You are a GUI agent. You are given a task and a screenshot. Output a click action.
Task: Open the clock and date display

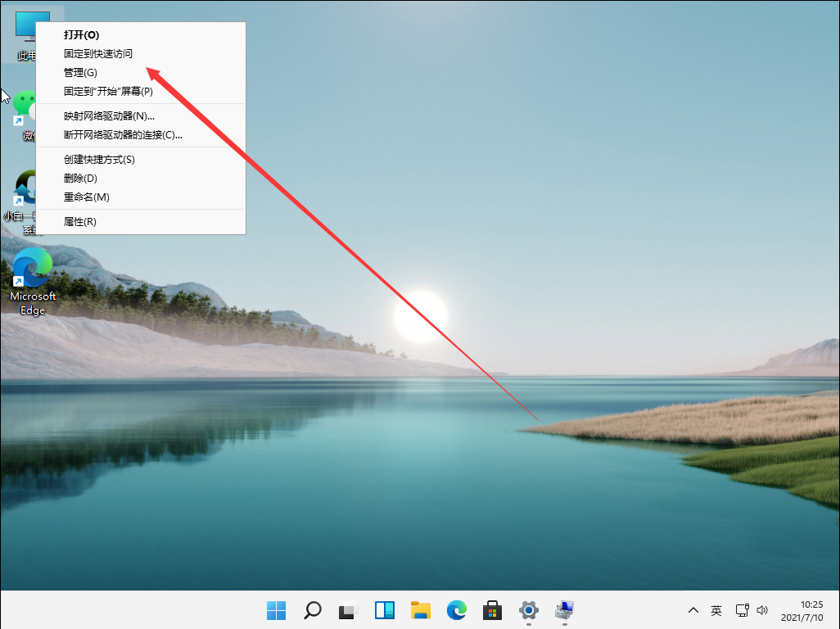pos(801,610)
